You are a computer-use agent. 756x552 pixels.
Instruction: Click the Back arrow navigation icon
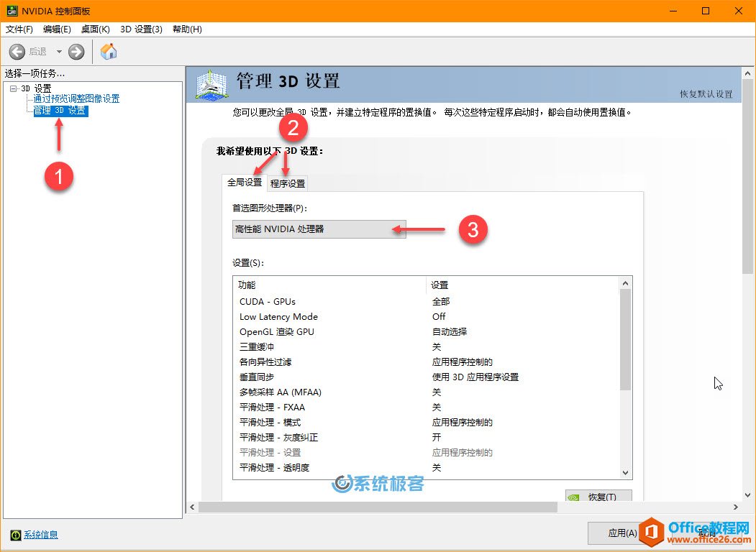click(17, 52)
